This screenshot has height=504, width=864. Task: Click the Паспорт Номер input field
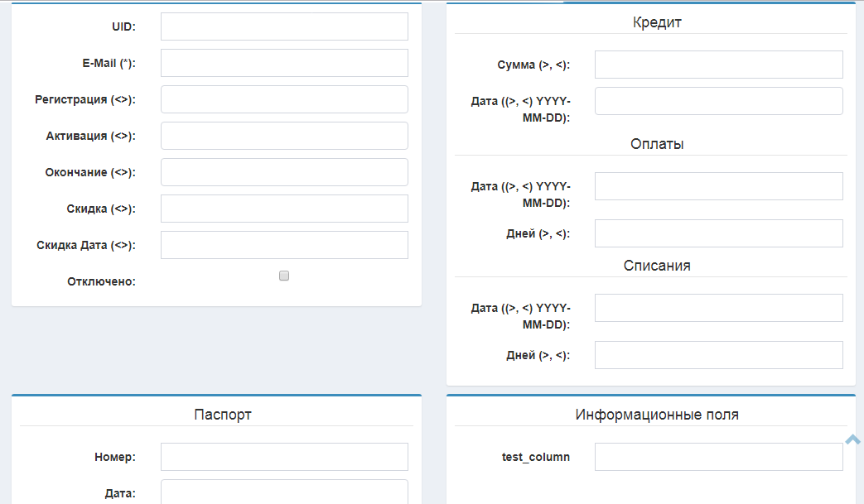click(284, 457)
